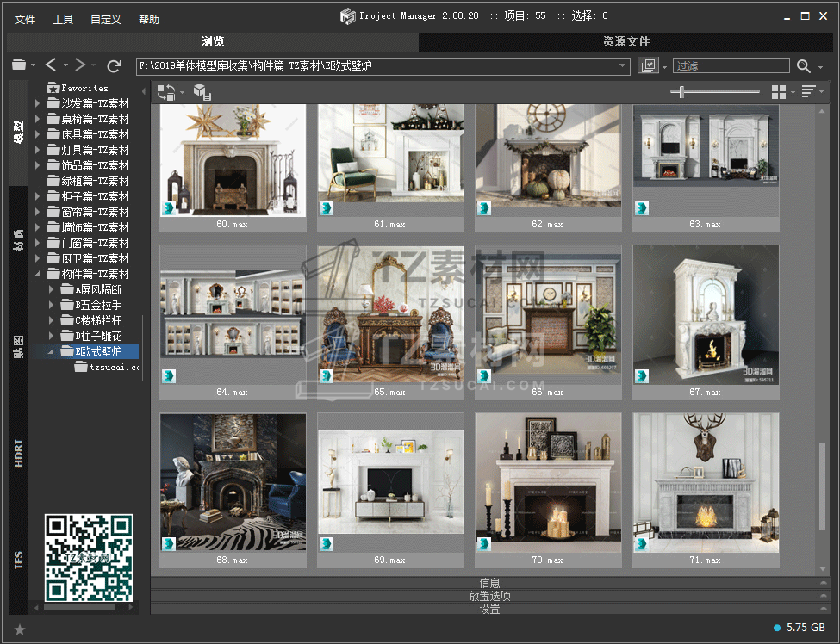The image size is (840, 644).
Task: Collapse the 构件篇-TZ素材 folder
Action: [x=38, y=274]
